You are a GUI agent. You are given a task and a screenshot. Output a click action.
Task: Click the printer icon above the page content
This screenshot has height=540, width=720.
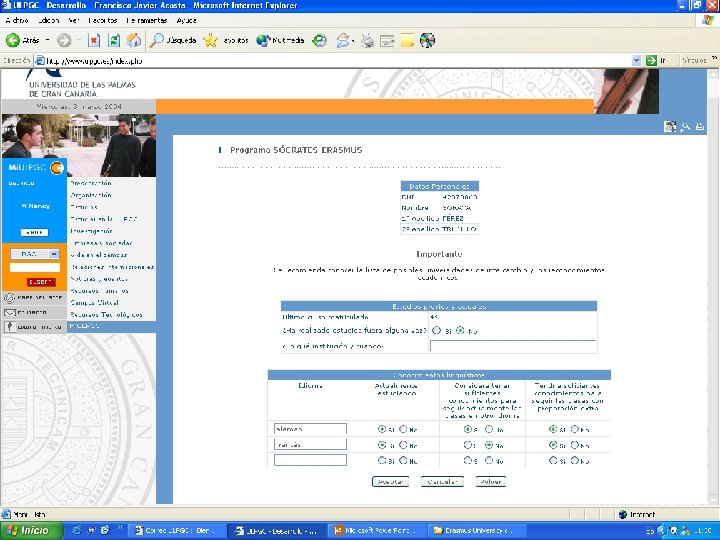click(x=700, y=126)
